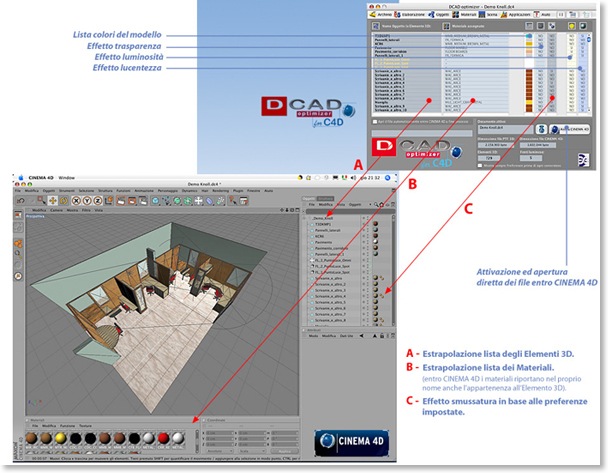
Task: Toggle visibility dots of T3DKMP1 object
Action: pos(366,224)
